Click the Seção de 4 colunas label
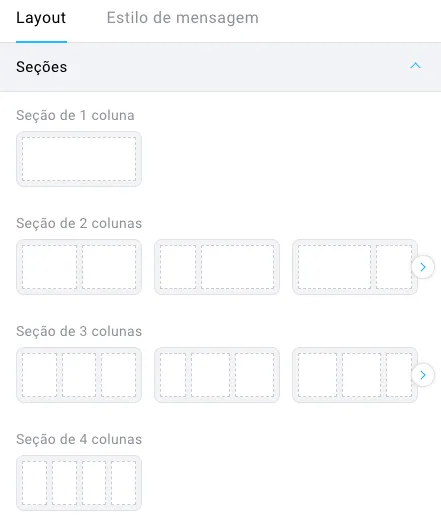Image resolution: width=441 pixels, height=530 pixels. [79, 439]
